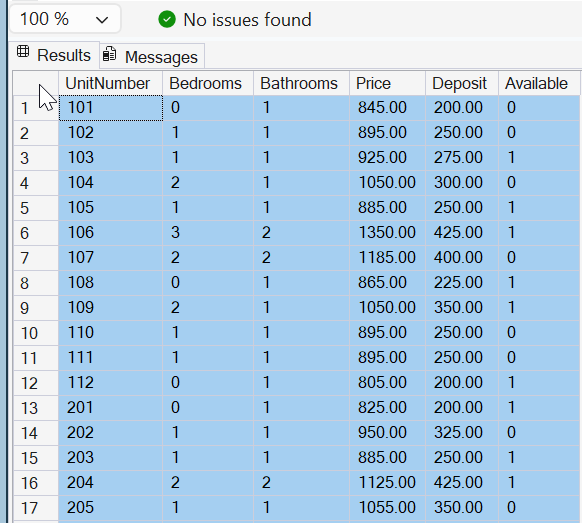Switch to the Results tab
This screenshot has width=582, height=523.
[54, 55]
